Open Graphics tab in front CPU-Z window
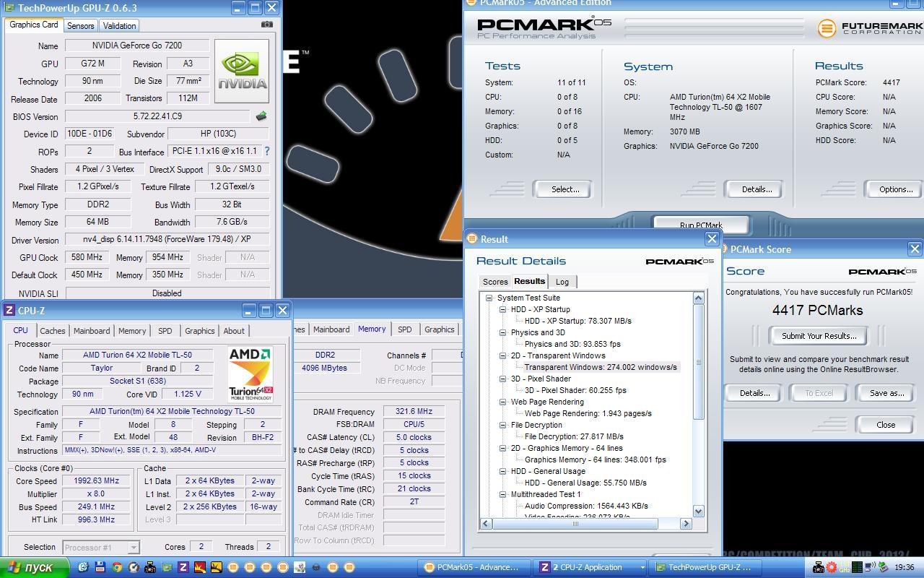 (199, 331)
